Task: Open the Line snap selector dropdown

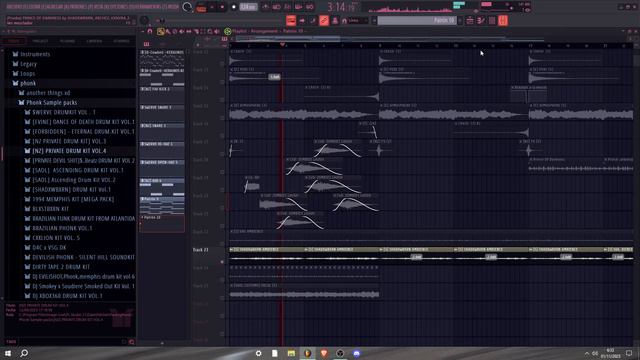Action: pyautogui.click(x=358, y=20)
